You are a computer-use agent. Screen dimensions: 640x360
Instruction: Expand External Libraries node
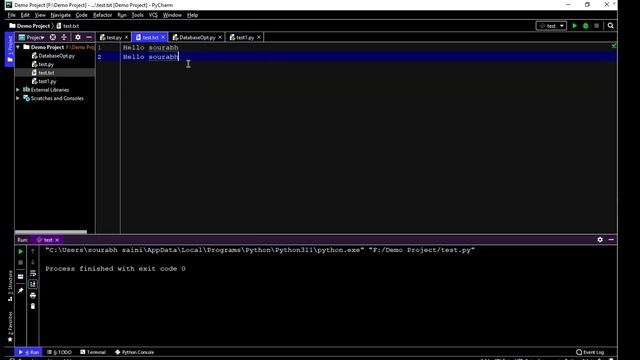pyautogui.click(x=18, y=90)
